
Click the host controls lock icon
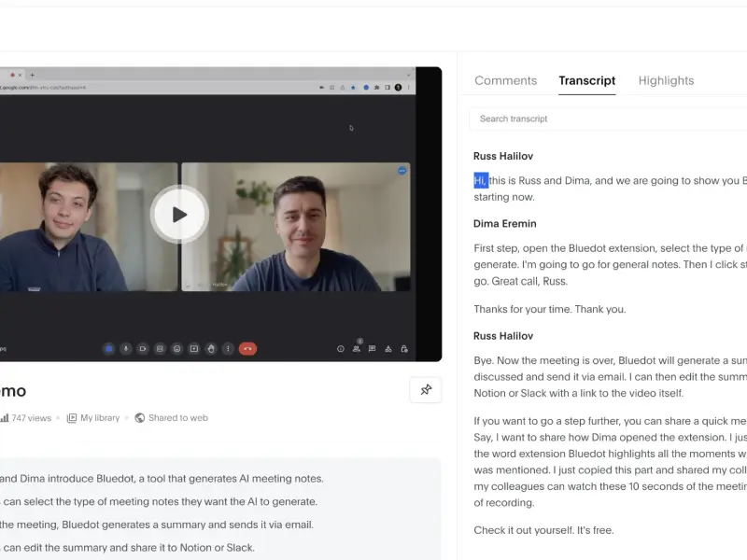[404, 349]
